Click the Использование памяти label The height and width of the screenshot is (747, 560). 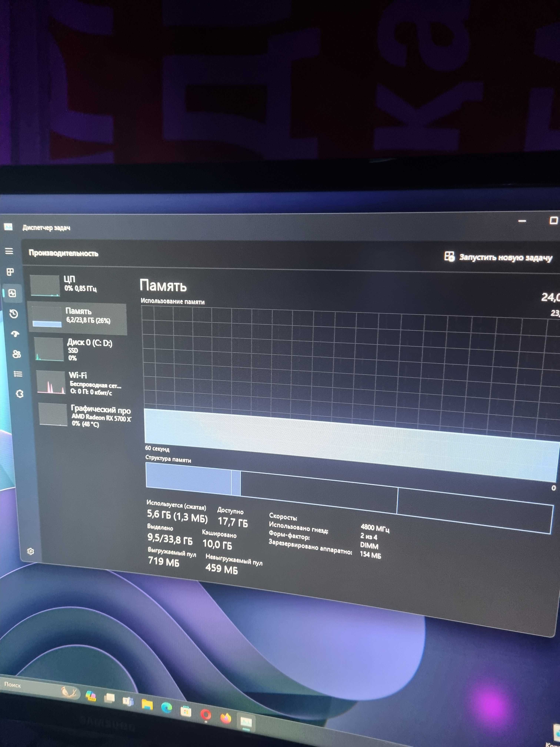[172, 301]
